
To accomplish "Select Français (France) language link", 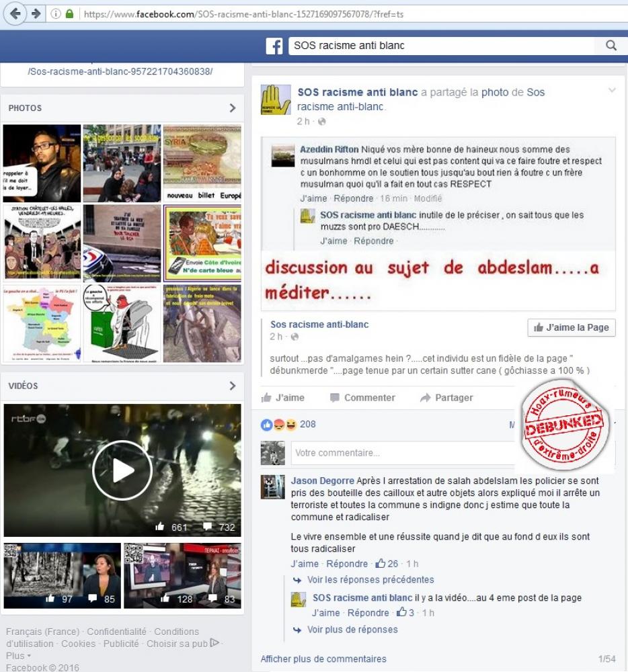I will [x=43, y=631].
